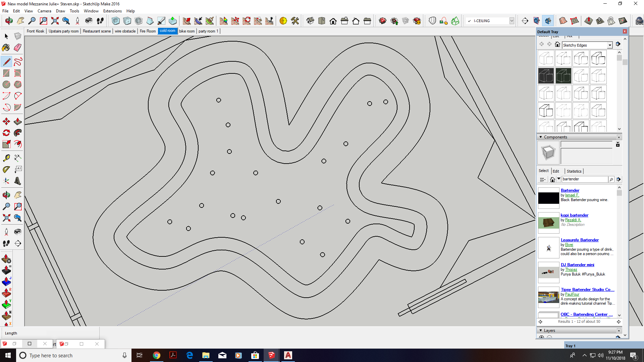Switch to the Restaurant scene tab
The height and width of the screenshot is (362, 644).
coord(97,31)
